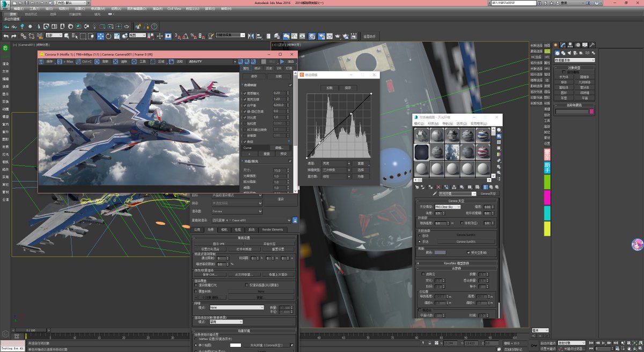Click Reset button in curve editor
This screenshot has height=352, width=644.
pos(361,163)
